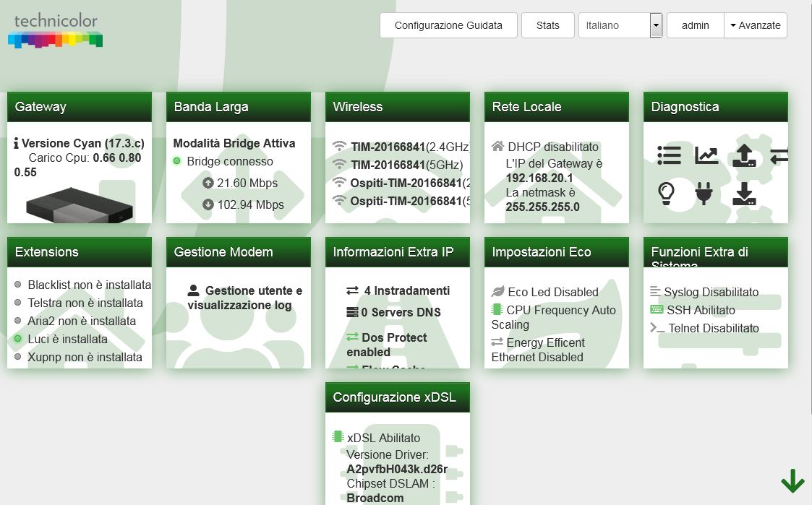Click the chip icon by xDSL Abilitato
Screen dimensions: 812x505
point(338,436)
